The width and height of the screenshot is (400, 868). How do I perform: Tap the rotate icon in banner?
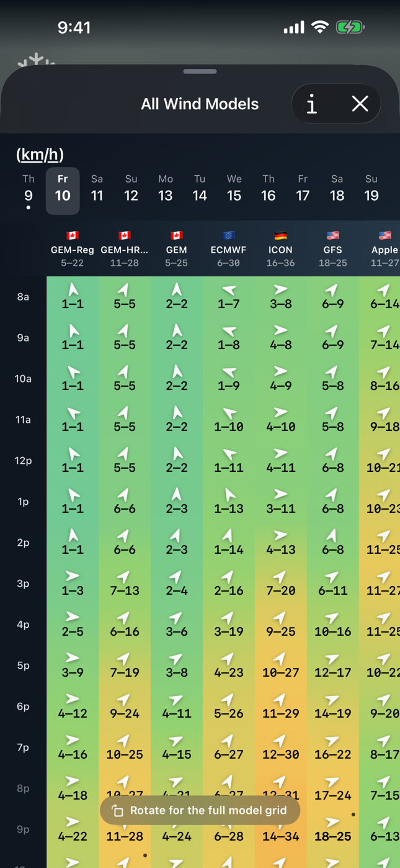[117, 811]
